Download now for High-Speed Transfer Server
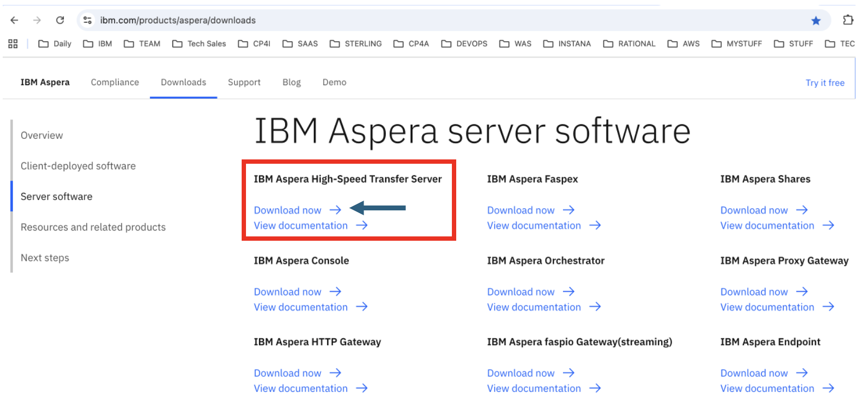The image size is (868, 411). pos(297,210)
